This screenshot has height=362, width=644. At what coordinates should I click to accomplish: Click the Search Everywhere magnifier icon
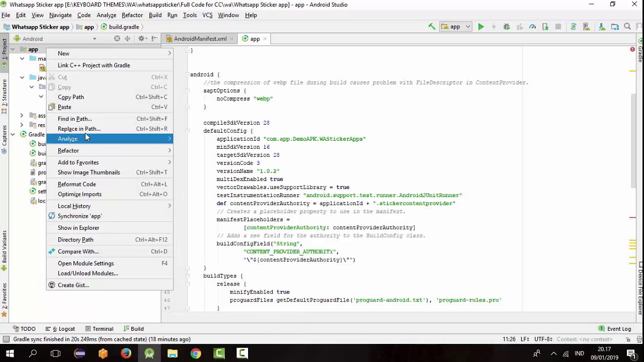pos(627,27)
